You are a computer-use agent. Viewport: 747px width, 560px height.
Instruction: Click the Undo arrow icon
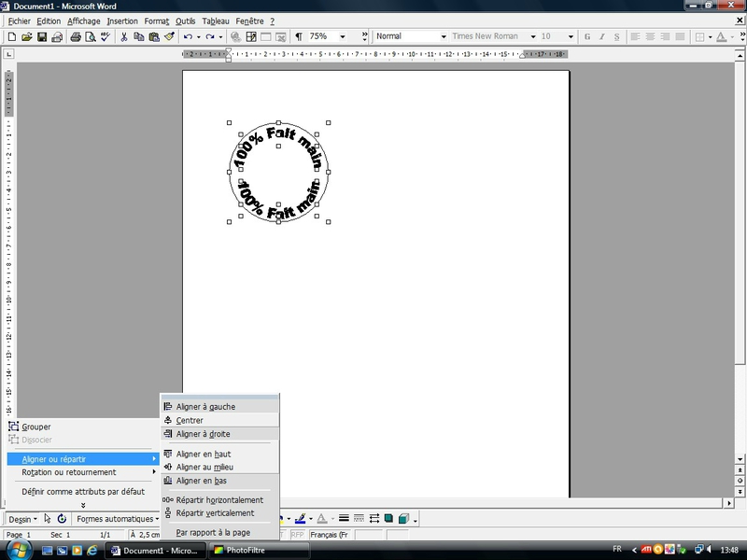click(x=188, y=36)
